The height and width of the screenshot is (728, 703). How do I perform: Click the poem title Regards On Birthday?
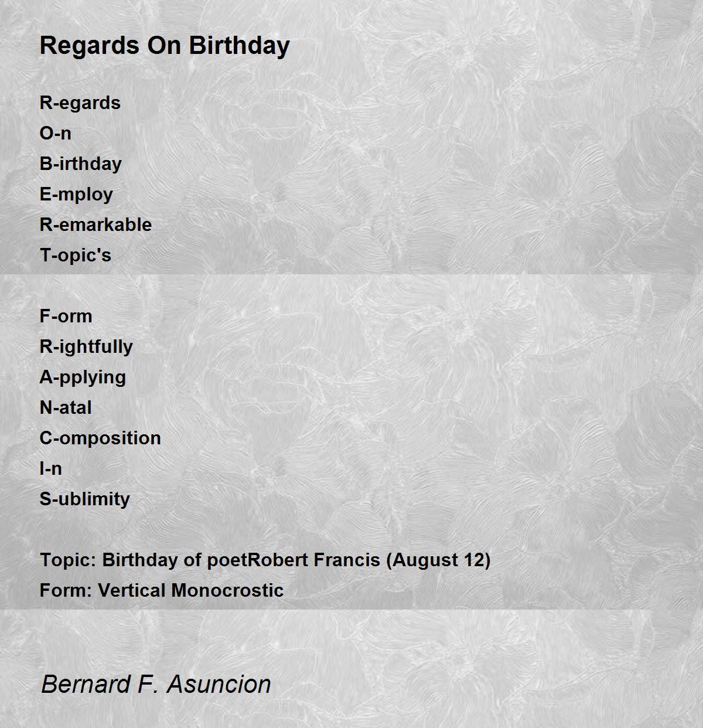pos(165,45)
